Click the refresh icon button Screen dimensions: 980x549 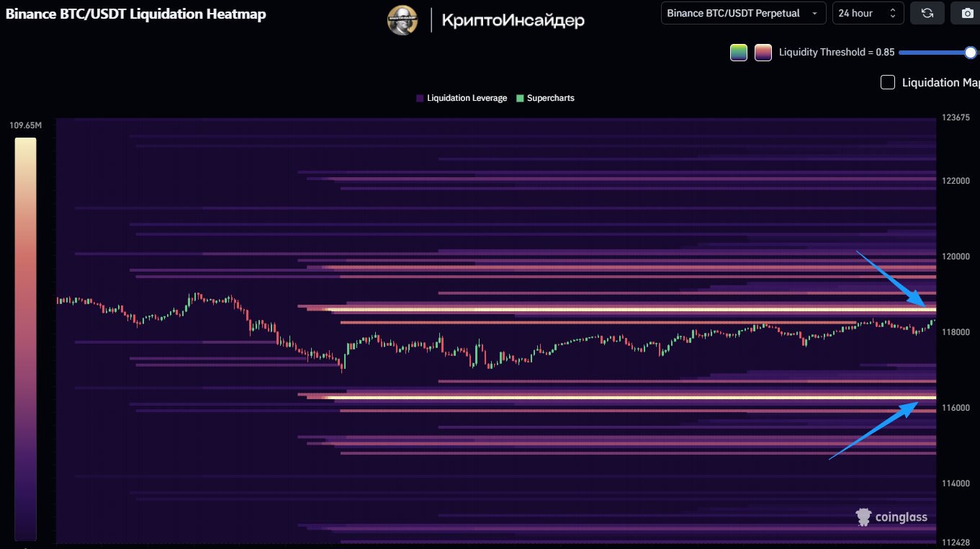927,13
